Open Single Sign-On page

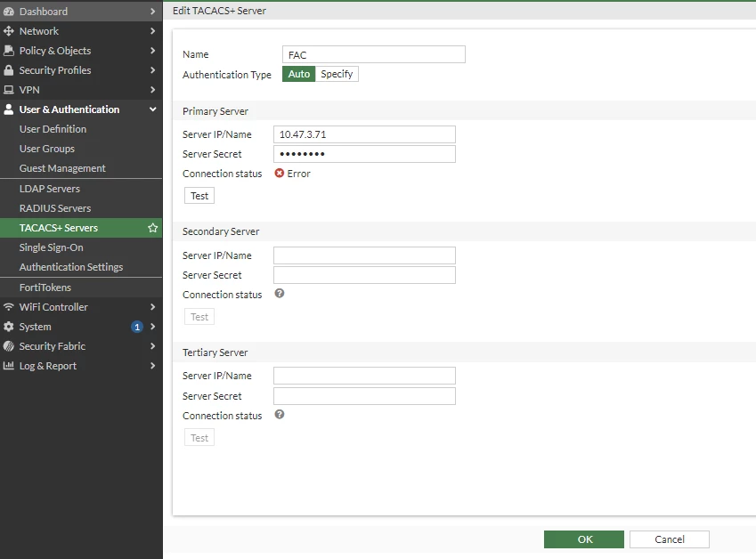81,247
